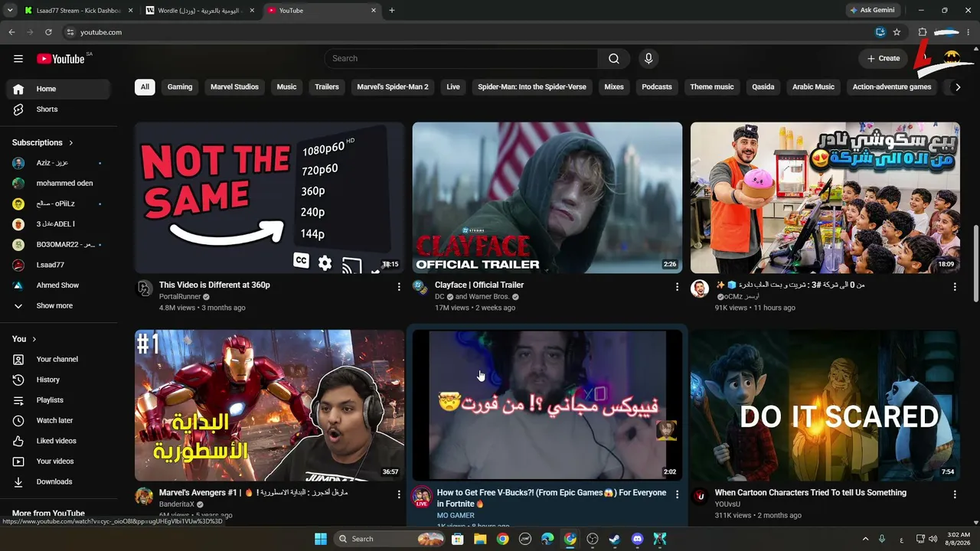This screenshot has width=980, height=551.
Task: Select Home in the sidebar
Action: click(x=58, y=89)
